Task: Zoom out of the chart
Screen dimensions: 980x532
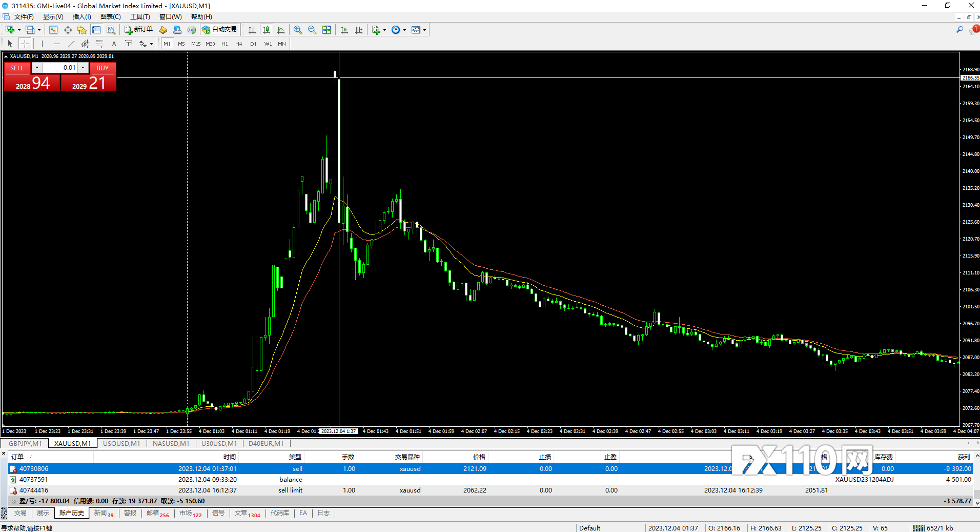Action: coord(312,30)
